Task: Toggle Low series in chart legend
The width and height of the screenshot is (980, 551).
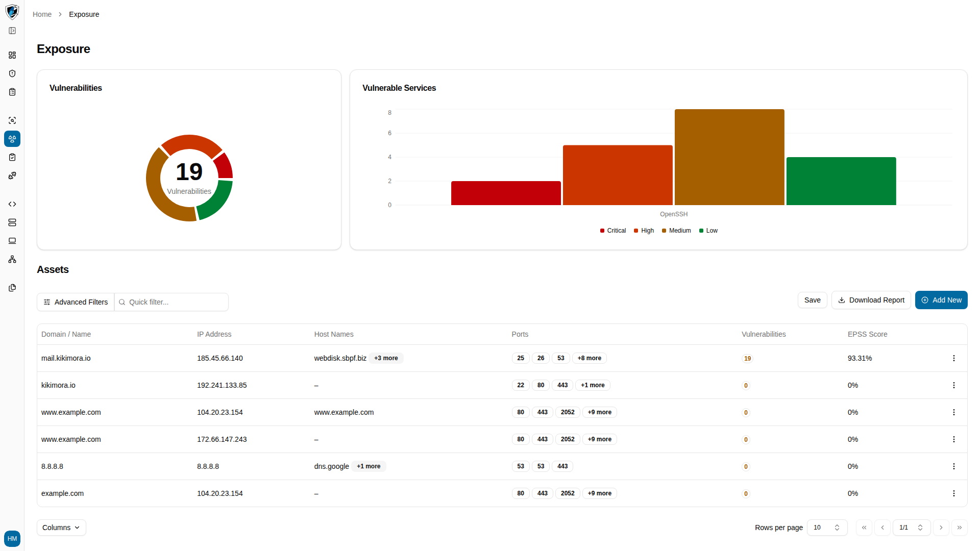Action: coord(708,231)
